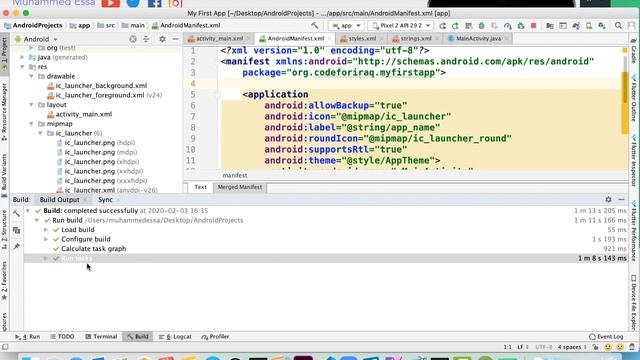Toggle the Pin Tab icon in Build panel

[x=16, y=246]
